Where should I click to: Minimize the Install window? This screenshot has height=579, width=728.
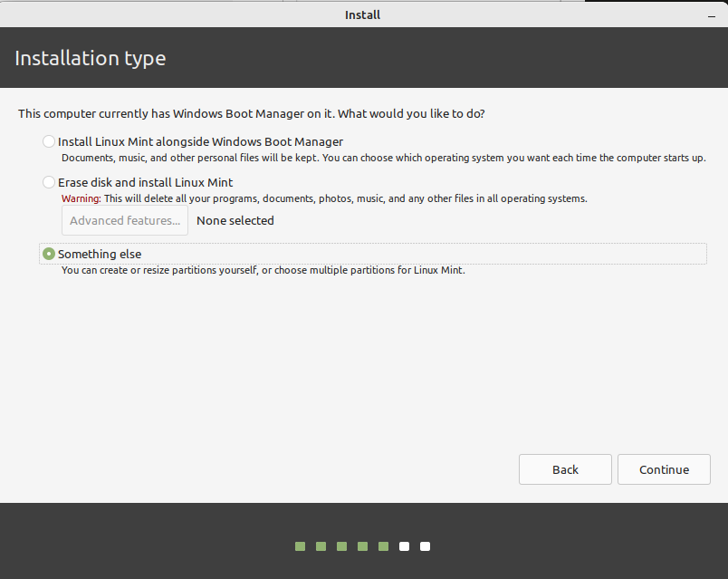(710, 14)
